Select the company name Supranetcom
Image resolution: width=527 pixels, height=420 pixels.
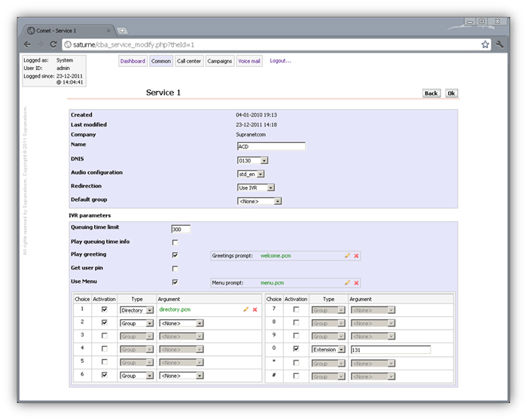(251, 135)
